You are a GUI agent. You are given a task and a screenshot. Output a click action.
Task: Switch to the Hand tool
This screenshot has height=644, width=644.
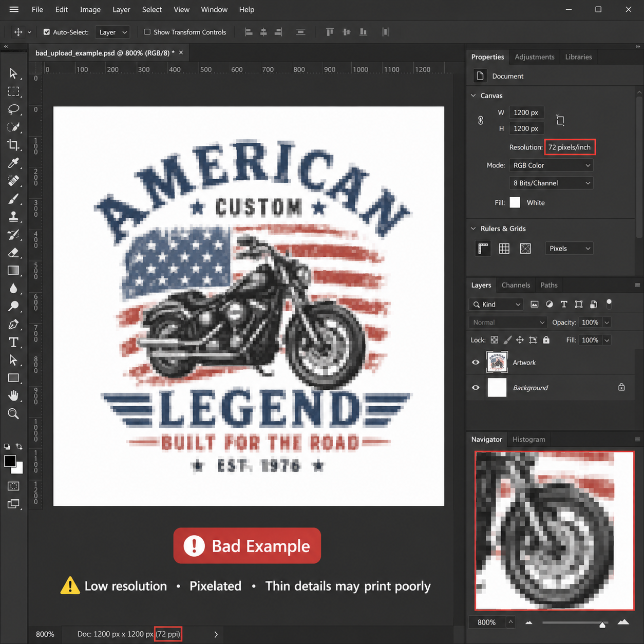tap(14, 395)
